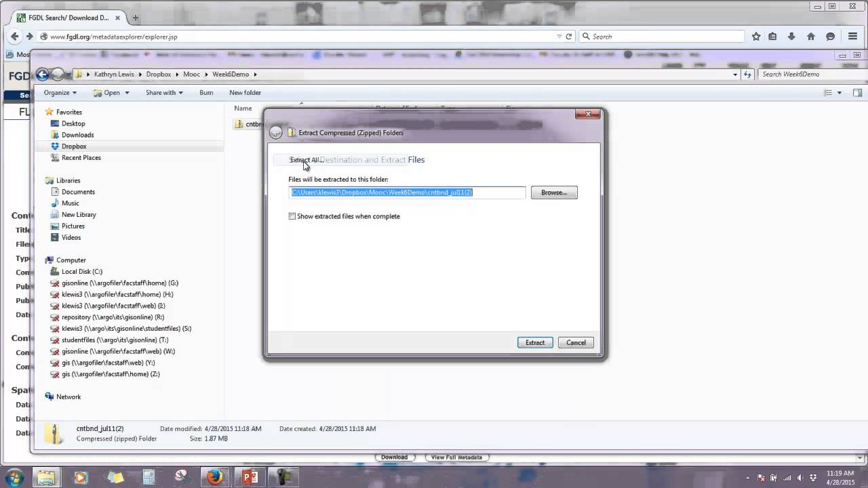Expand Firefox URL bar dropdown arrow

click(x=559, y=37)
